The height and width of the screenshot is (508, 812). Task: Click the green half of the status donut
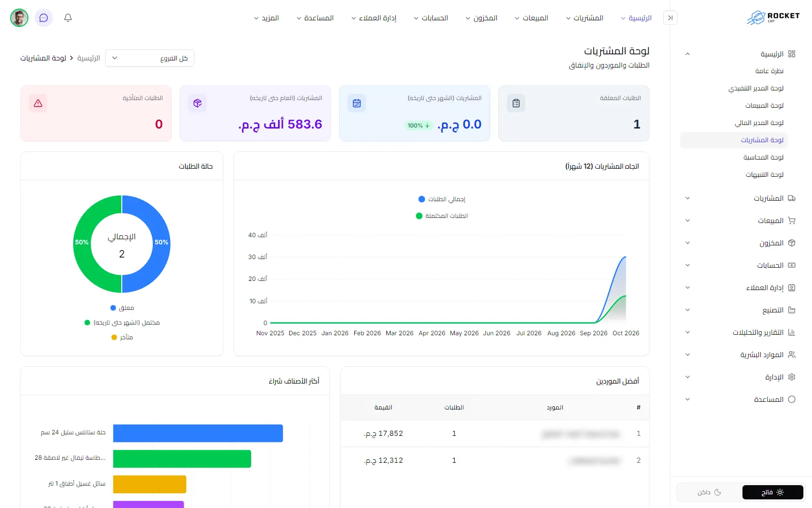pyautogui.click(x=83, y=244)
